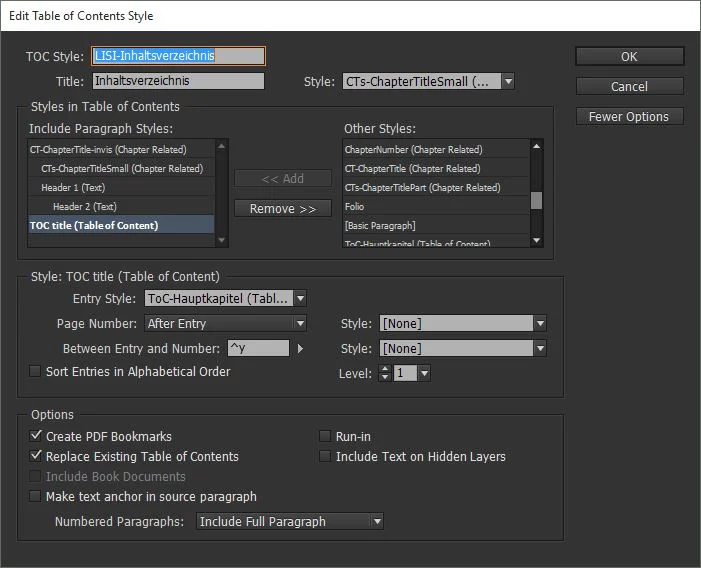Click the Level number field
Image resolution: width=701 pixels, height=568 pixels.
(x=405, y=373)
